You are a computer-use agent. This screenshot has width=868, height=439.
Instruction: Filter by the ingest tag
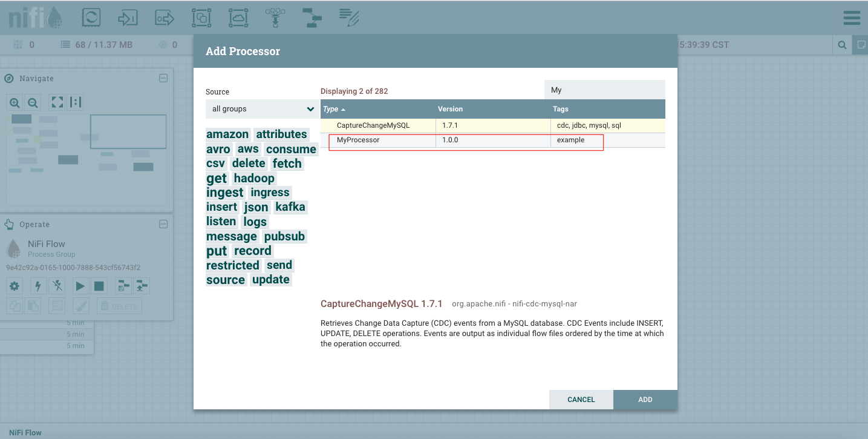pyautogui.click(x=225, y=193)
